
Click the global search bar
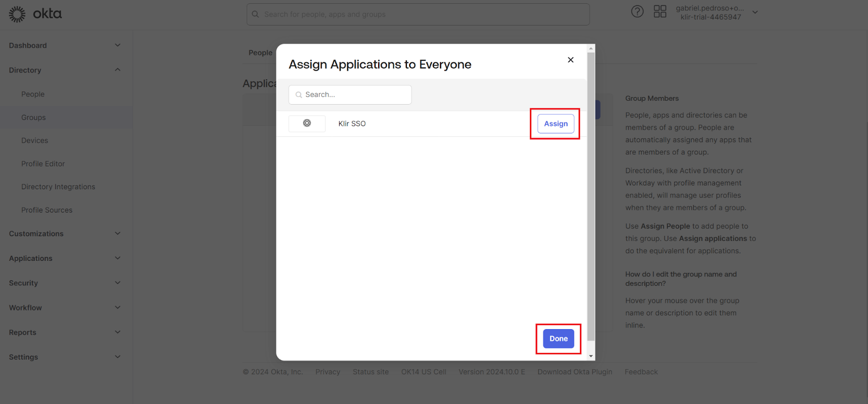point(418,14)
